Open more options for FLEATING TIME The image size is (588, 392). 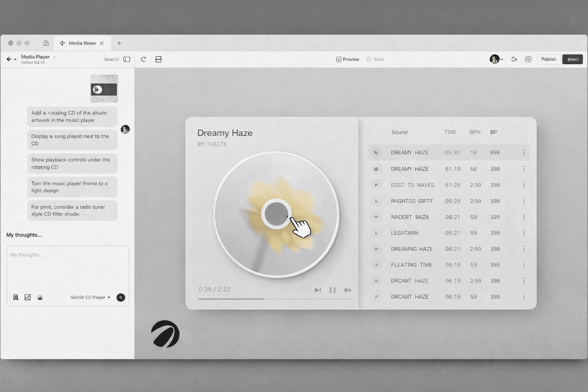click(x=524, y=265)
